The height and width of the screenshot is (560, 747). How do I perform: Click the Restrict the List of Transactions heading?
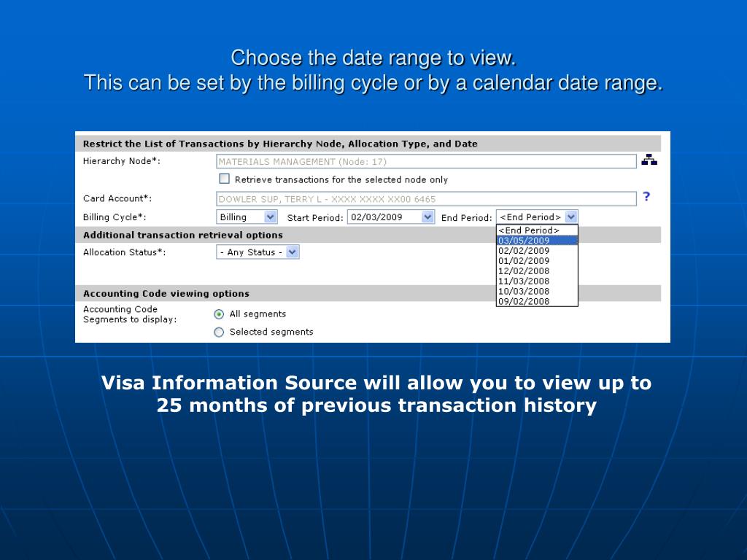coord(280,144)
